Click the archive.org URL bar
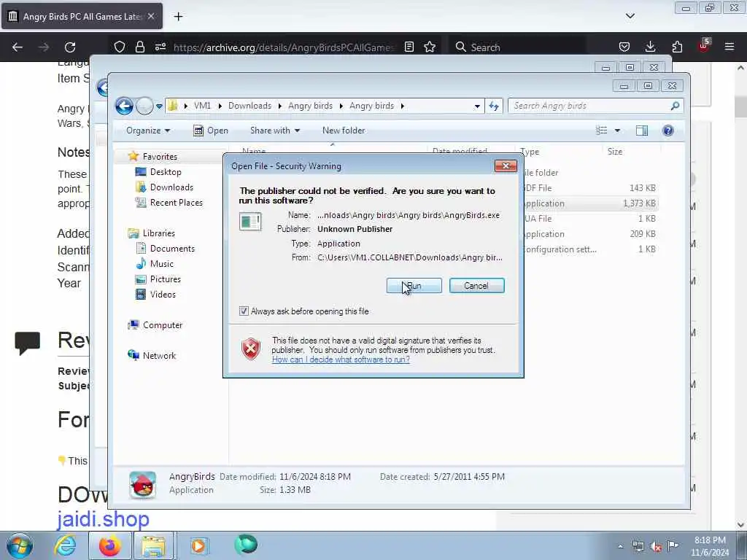Image resolution: width=747 pixels, height=560 pixels. pos(284,47)
